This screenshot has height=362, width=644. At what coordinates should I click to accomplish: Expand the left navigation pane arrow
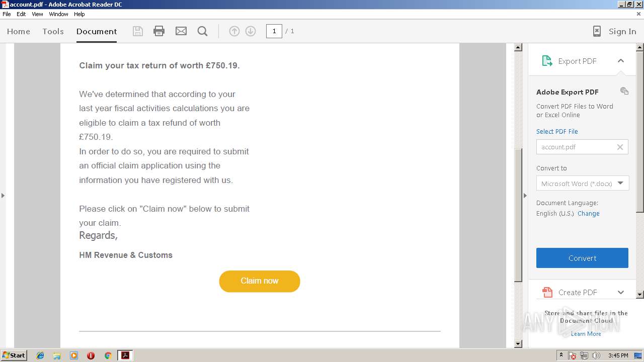coord(3,195)
